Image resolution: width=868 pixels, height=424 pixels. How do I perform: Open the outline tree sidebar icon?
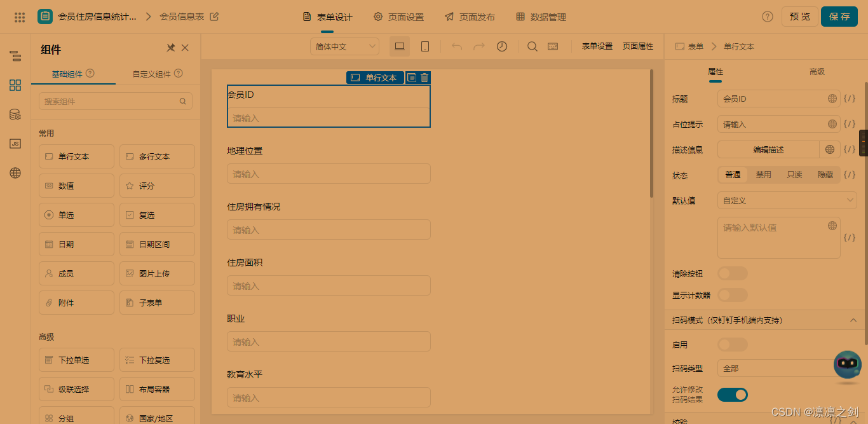click(15, 56)
